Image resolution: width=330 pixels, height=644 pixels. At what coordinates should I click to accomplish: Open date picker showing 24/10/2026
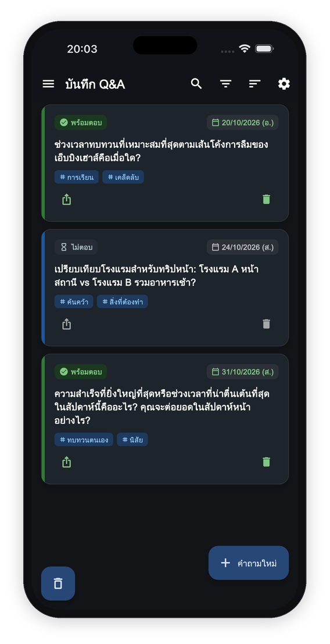243,247
